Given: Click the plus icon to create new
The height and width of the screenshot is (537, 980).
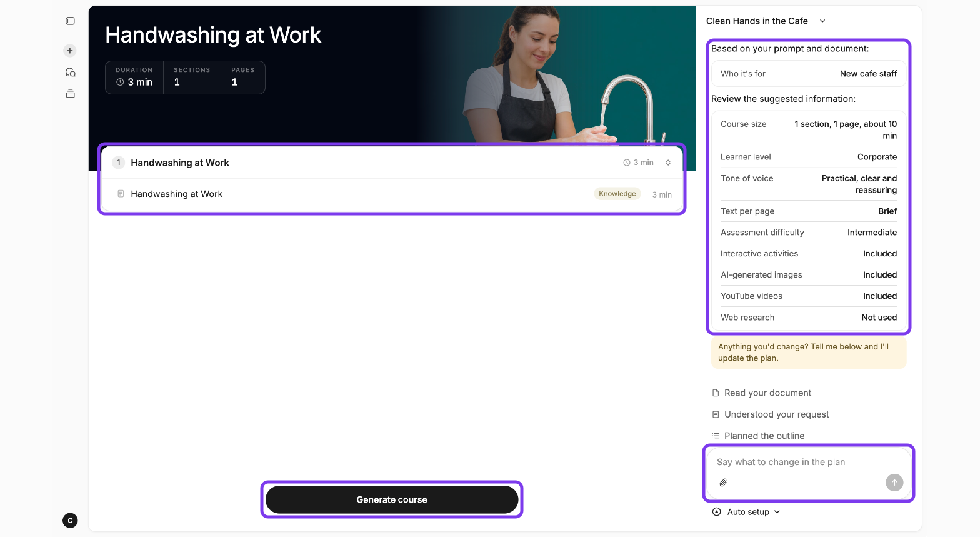Looking at the screenshot, I should [x=70, y=51].
